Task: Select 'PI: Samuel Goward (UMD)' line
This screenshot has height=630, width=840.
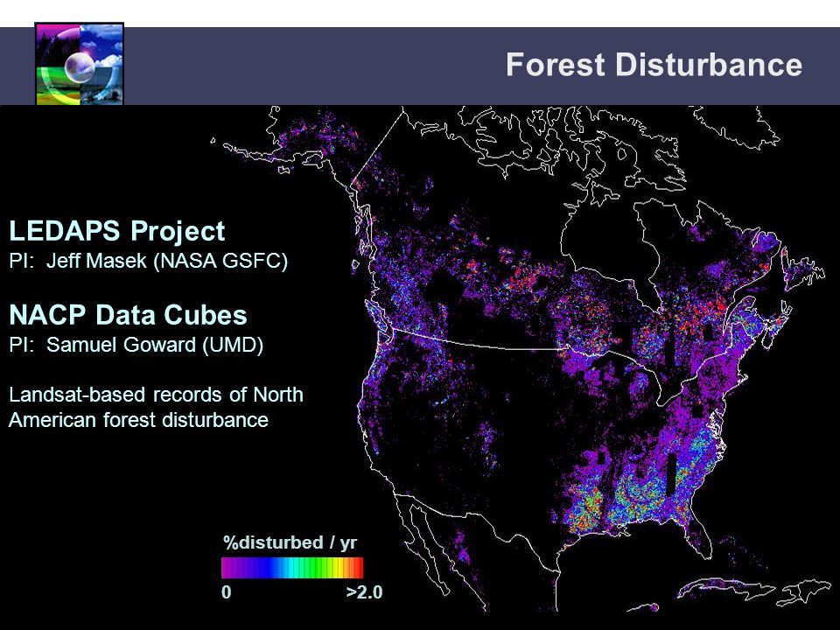Action: 136,345
